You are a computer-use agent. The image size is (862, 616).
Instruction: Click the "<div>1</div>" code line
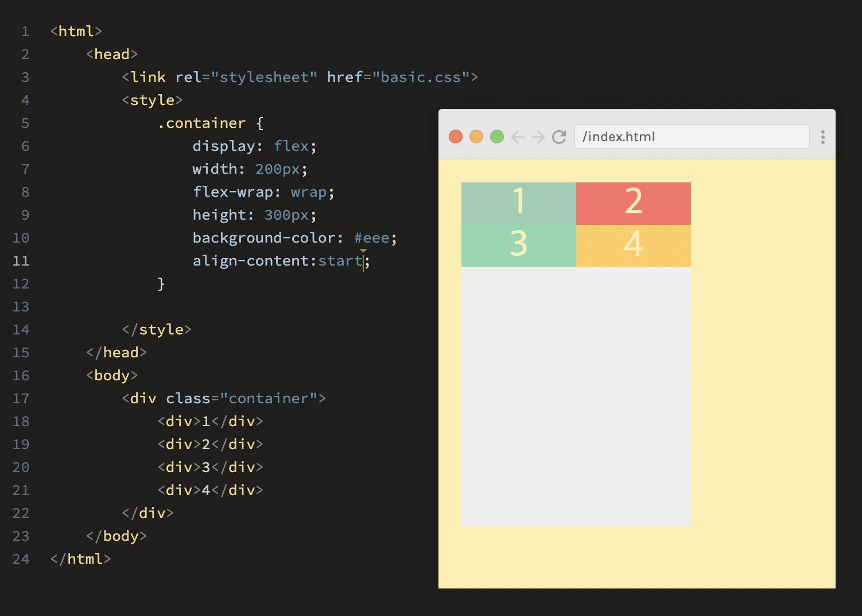coord(210,422)
